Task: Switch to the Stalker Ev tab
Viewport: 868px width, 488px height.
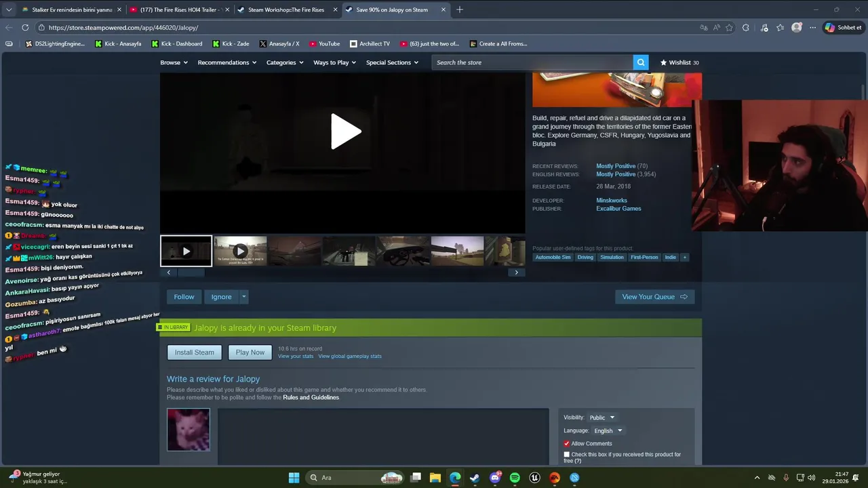Action: point(71,9)
